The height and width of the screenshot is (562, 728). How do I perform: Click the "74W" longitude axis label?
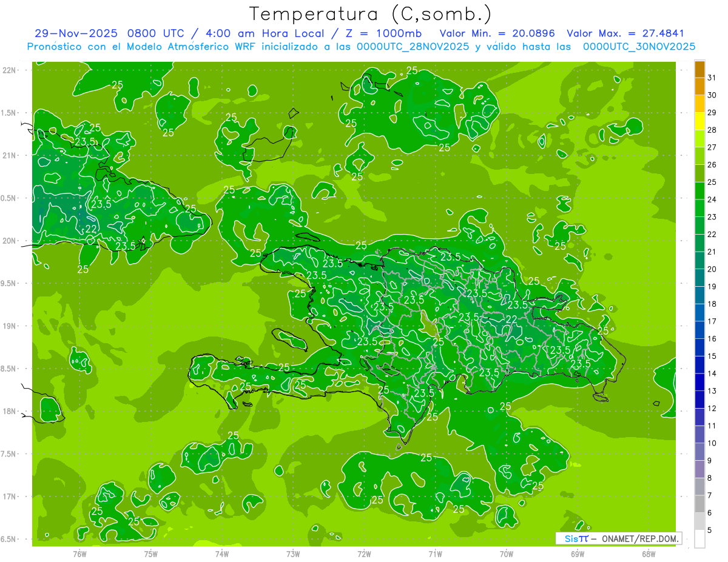pos(222,554)
